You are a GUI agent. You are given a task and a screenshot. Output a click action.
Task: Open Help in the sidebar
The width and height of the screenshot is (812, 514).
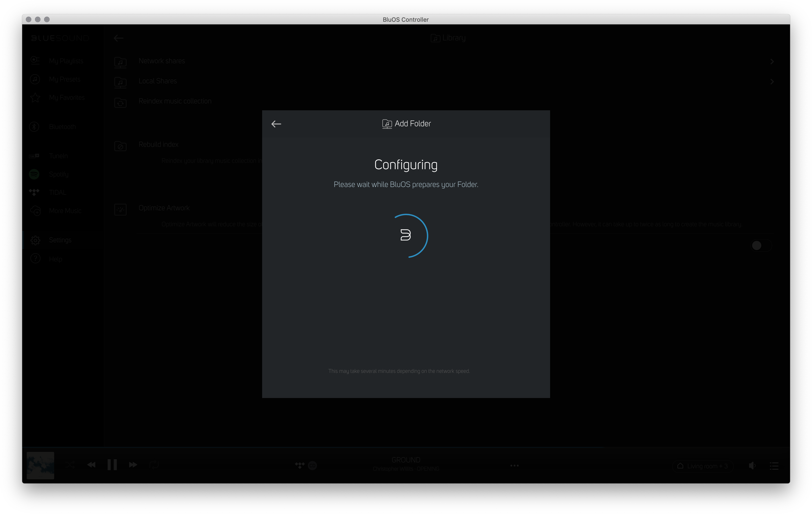[56, 259]
